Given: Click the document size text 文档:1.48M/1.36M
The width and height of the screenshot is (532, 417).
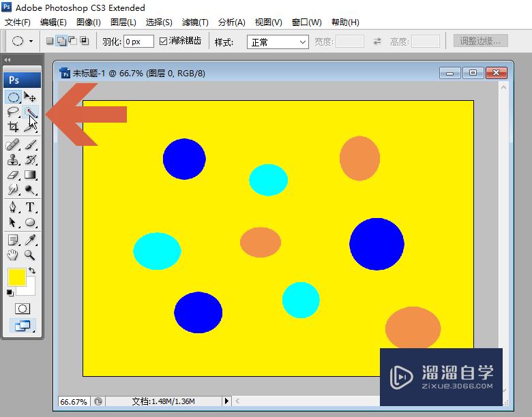Looking at the screenshot, I should click(163, 401).
